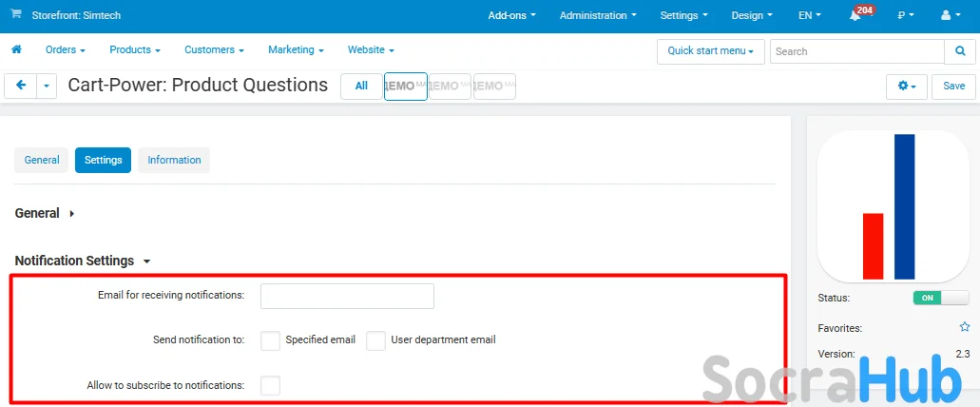This screenshot has height=407, width=980.
Task: Collapse the Notification Settings section
Action: [82, 261]
